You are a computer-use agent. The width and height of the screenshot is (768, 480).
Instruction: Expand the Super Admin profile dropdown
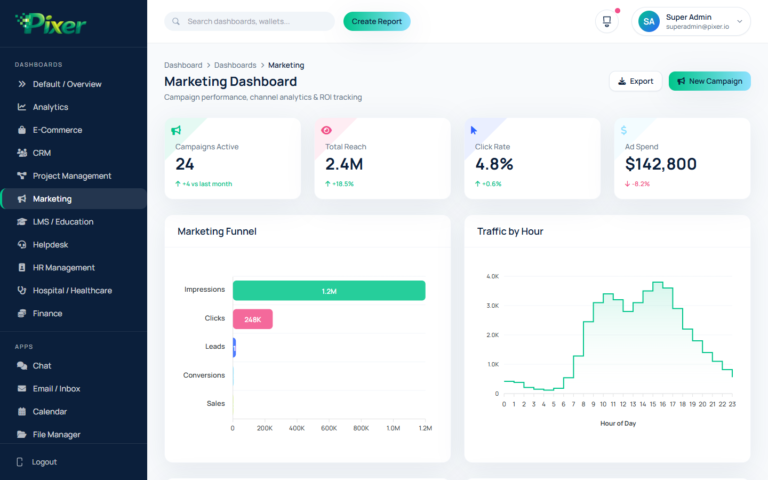click(740, 21)
